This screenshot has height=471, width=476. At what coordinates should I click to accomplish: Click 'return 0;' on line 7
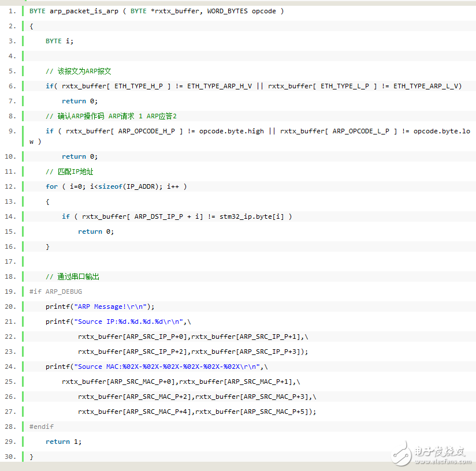[x=80, y=101]
